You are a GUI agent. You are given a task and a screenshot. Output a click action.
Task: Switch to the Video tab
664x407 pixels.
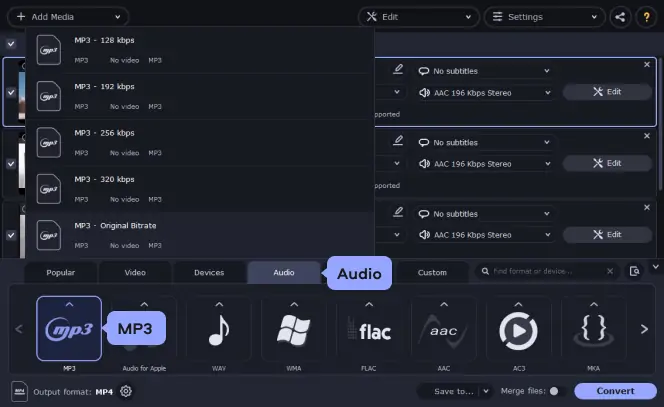click(x=135, y=272)
